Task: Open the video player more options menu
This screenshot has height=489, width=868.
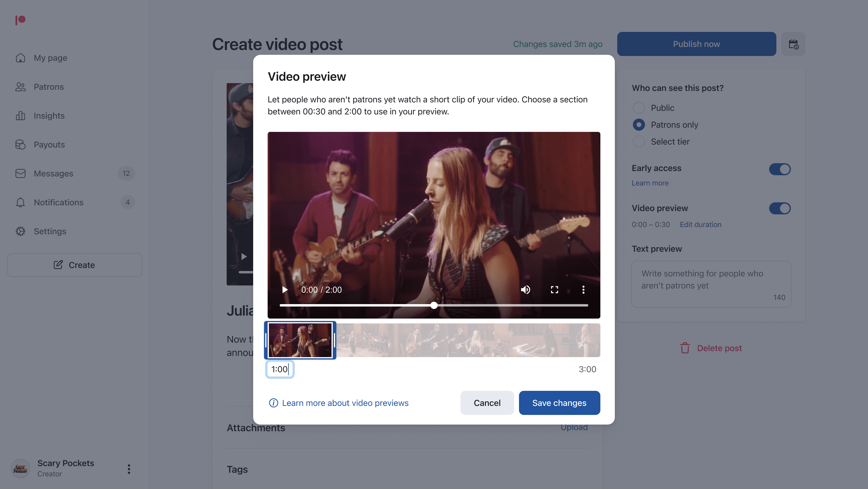Action: click(x=583, y=290)
